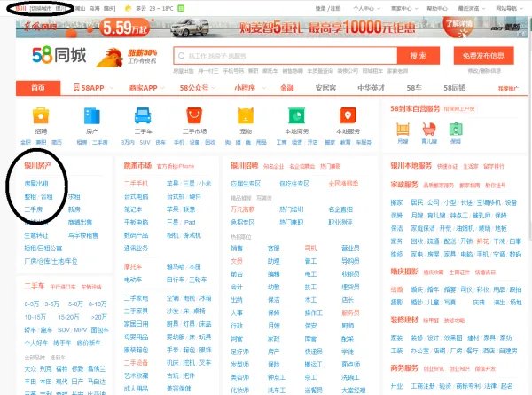The height and width of the screenshot is (395, 532).
Task: Select the 首页 home tab
Action: 38,88
